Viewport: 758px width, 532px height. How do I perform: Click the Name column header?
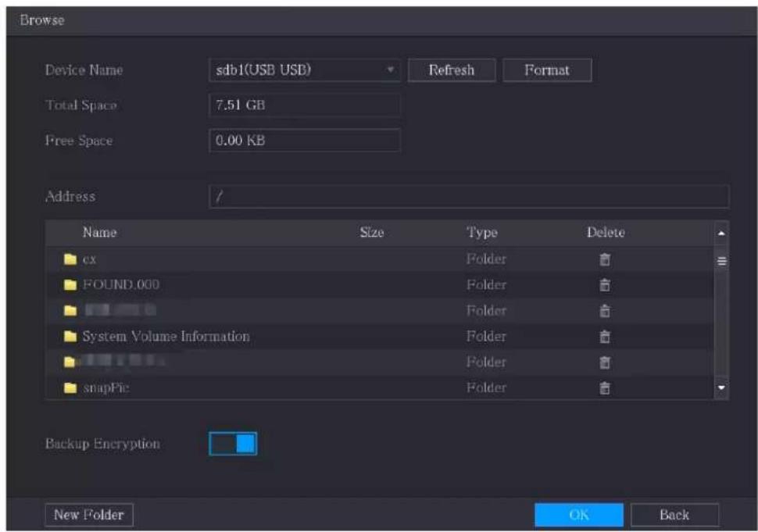pos(99,233)
